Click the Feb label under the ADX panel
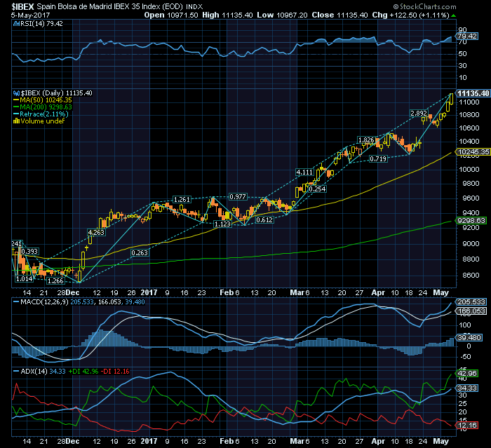 pyautogui.click(x=226, y=442)
